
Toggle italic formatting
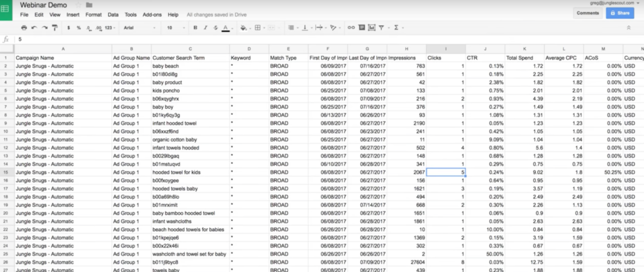205,28
